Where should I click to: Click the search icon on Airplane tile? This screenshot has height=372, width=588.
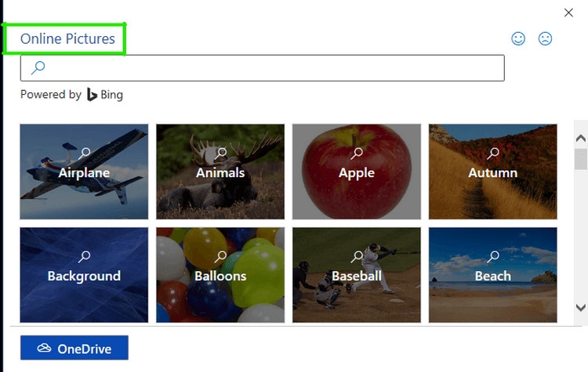coord(85,153)
